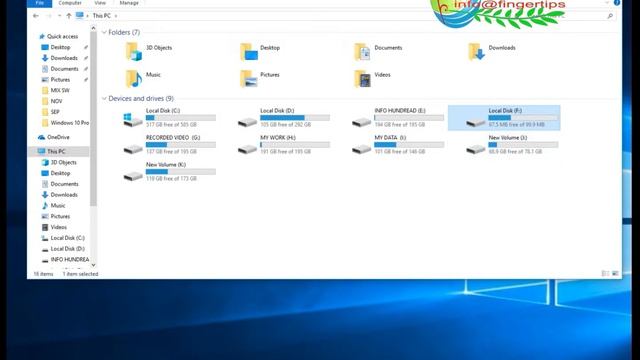Select Videos in navigation pane
The image size is (640, 360).
tap(59, 227)
